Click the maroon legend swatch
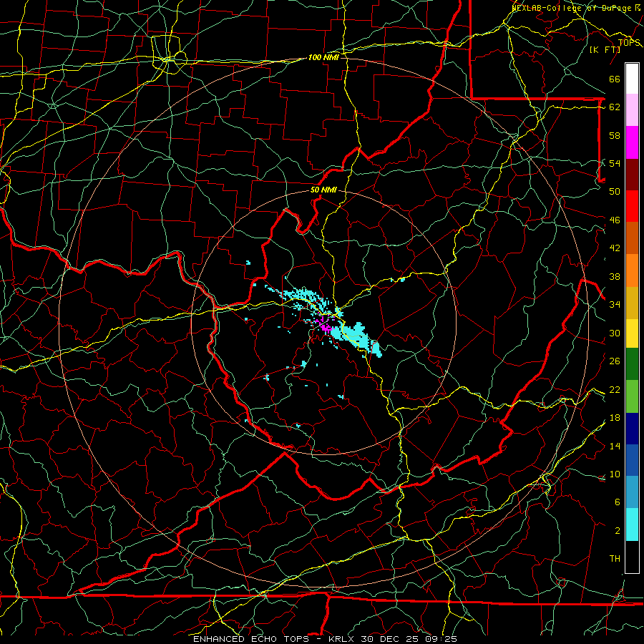 (632, 175)
